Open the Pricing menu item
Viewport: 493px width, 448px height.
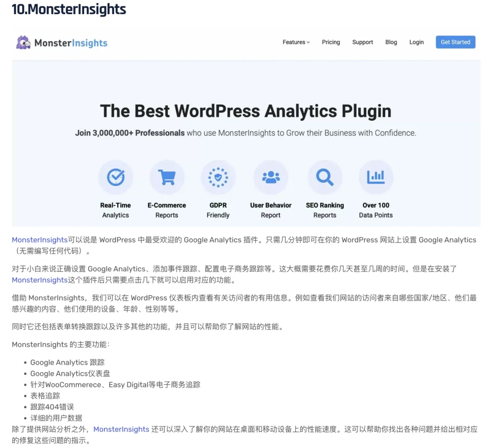pyautogui.click(x=331, y=42)
